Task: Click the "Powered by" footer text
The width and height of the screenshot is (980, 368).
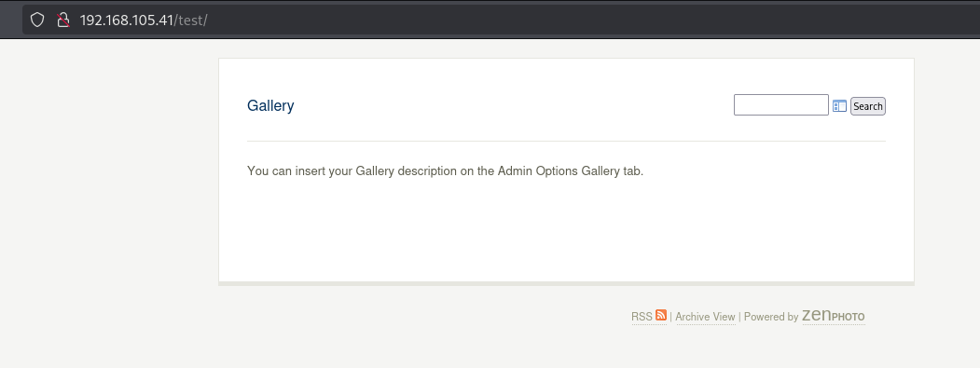Action: tap(770, 317)
